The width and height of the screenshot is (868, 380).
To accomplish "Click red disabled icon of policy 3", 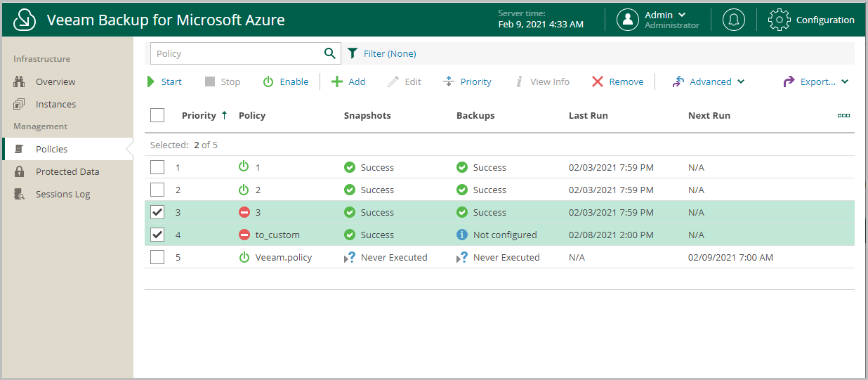I will tap(244, 212).
